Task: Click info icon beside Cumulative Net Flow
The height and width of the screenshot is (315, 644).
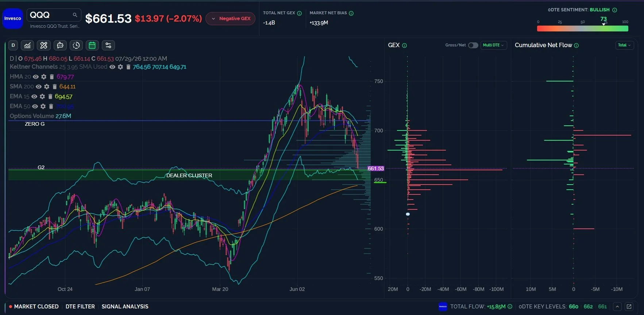Action: point(576,45)
